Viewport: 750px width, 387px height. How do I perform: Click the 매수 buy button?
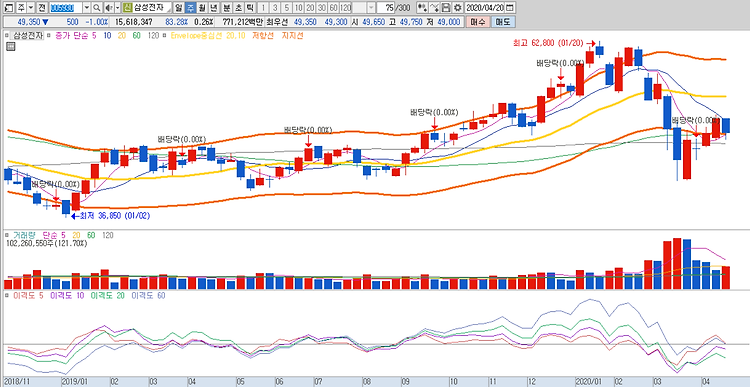tap(477, 22)
